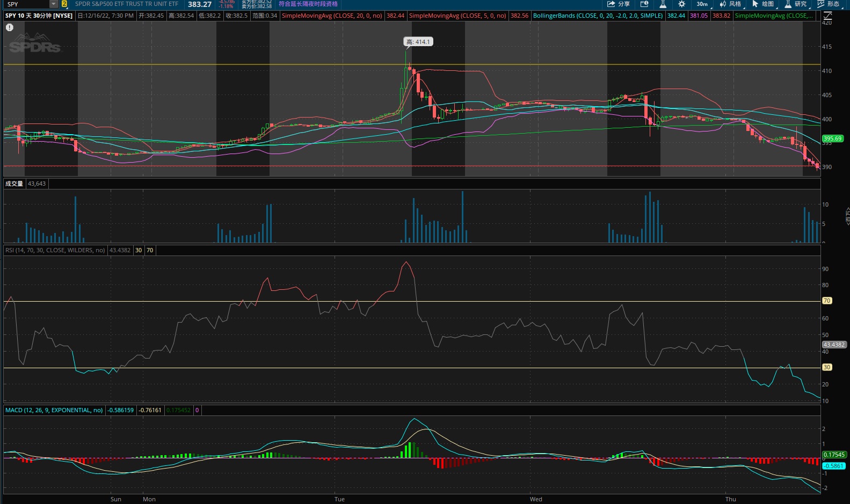The width and height of the screenshot is (850, 504).
Task: Click the yellow link number 2 badge
Action: (64, 4)
